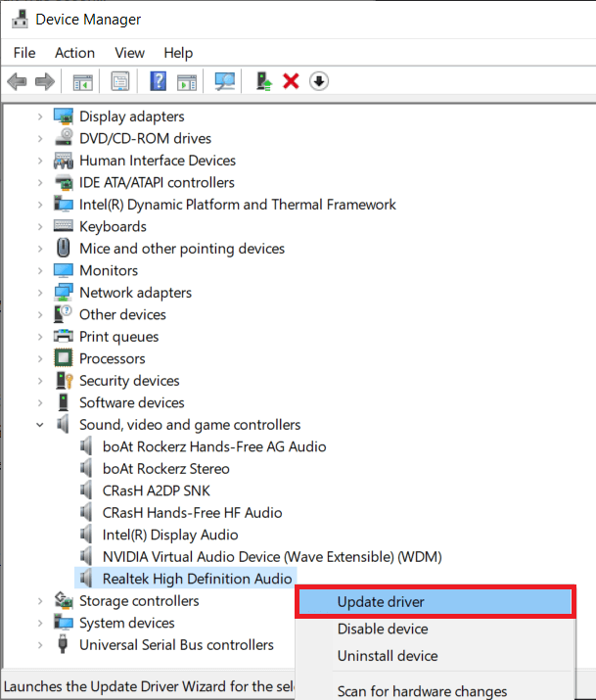Toggle the show/hide console tree icon
Viewport: 596px width, 700px height.
click(83, 81)
